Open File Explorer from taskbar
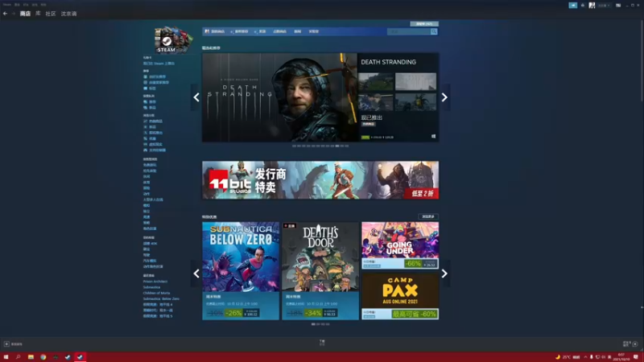 [31, 357]
